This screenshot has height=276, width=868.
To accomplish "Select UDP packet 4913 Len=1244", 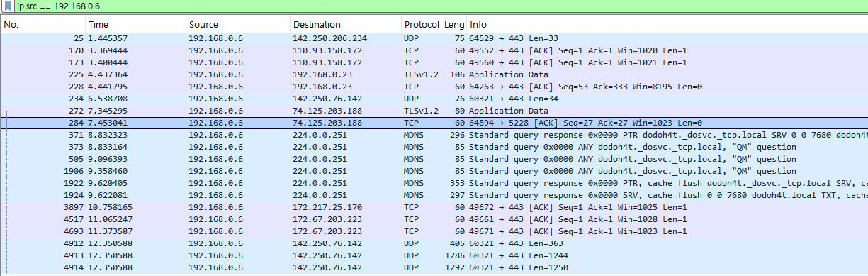I will 434,255.
